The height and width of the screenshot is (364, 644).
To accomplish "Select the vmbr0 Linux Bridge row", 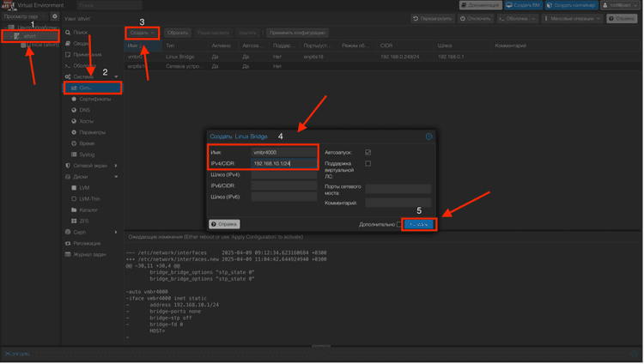I will click(x=383, y=57).
